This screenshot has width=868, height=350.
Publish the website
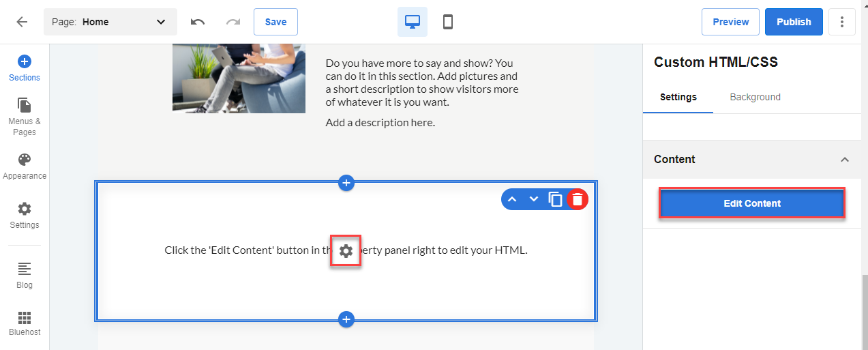coord(794,22)
